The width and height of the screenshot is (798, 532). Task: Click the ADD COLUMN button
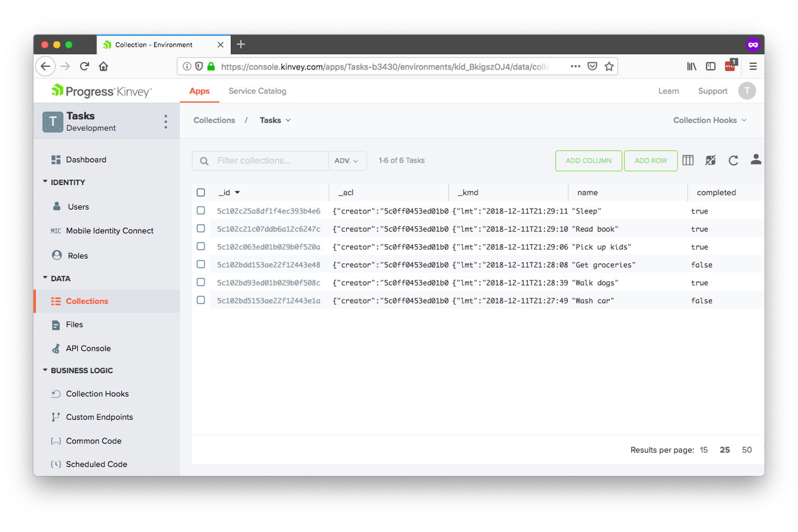click(x=588, y=161)
